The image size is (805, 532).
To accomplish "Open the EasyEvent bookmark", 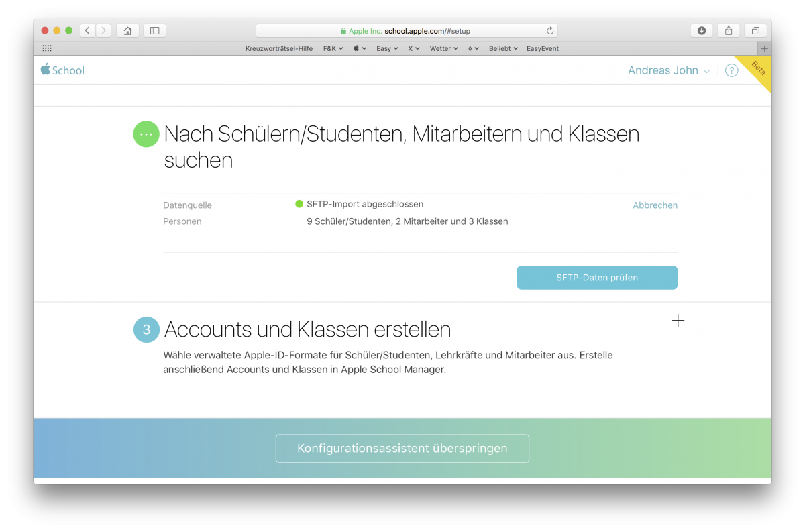I will pyautogui.click(x=543, y=48).
